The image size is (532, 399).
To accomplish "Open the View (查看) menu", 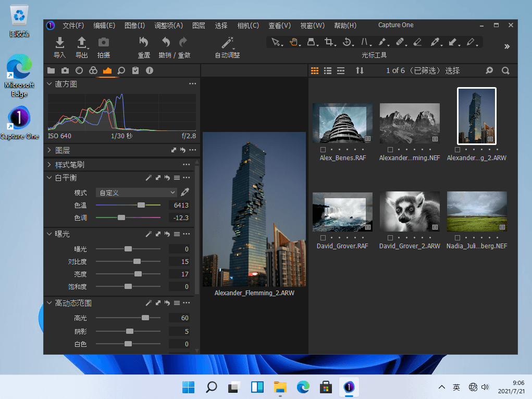I will [x=280, y=26].
